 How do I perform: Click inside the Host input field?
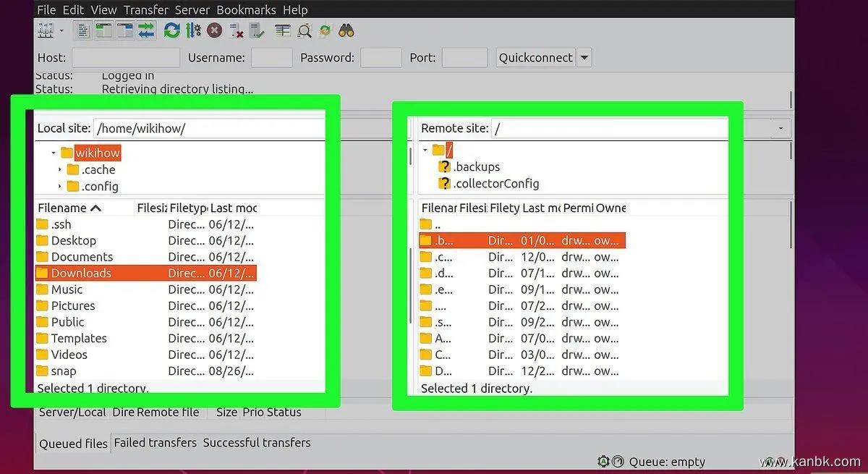pyautogui.click(x=125, y=58)
